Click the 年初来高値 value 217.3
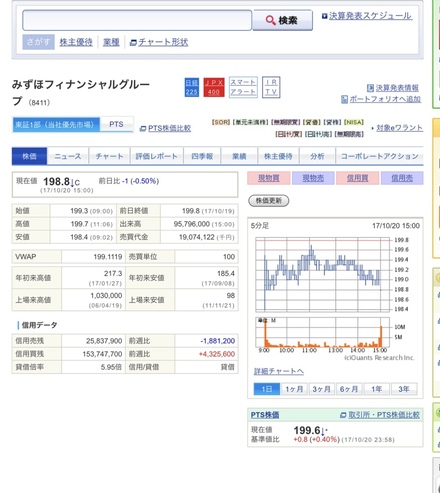The width and height of the screenshot is (440, 493). point(113,273)
